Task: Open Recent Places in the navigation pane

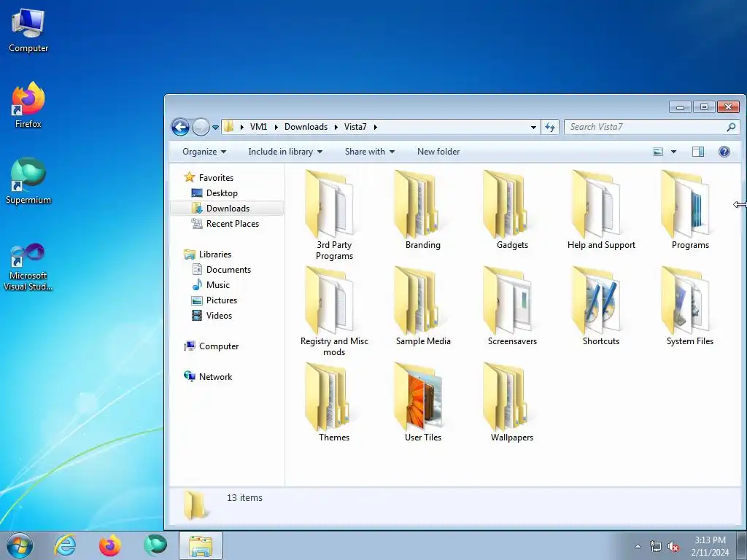Action: pyautogui.click(x=233, y=224)
